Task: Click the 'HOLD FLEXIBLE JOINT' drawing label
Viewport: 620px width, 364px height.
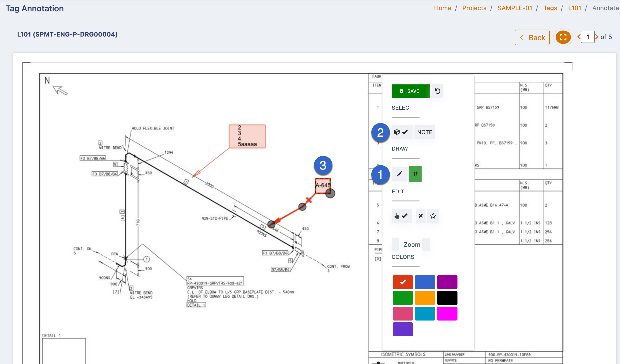Action: 153,128
